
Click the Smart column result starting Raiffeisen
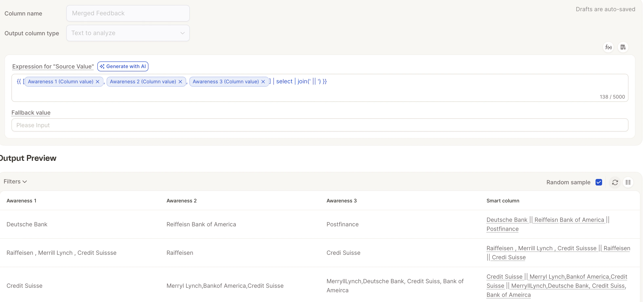(558, 253)
